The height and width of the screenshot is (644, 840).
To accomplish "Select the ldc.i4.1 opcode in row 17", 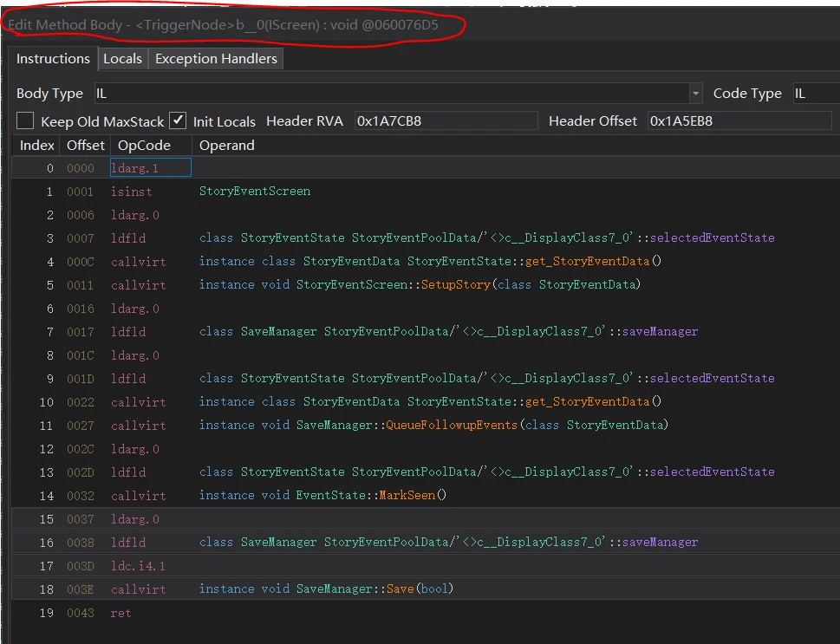I will (x=138, y=566).
